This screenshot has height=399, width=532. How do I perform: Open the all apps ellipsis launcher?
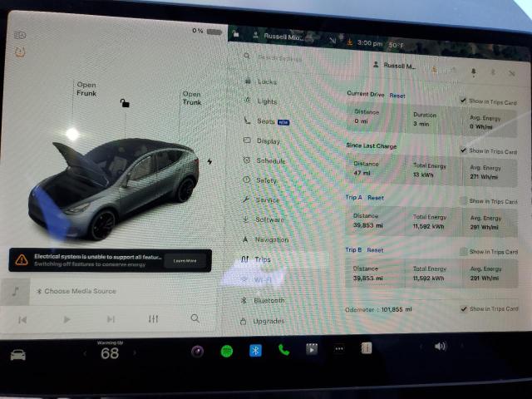tap(338, 348)
